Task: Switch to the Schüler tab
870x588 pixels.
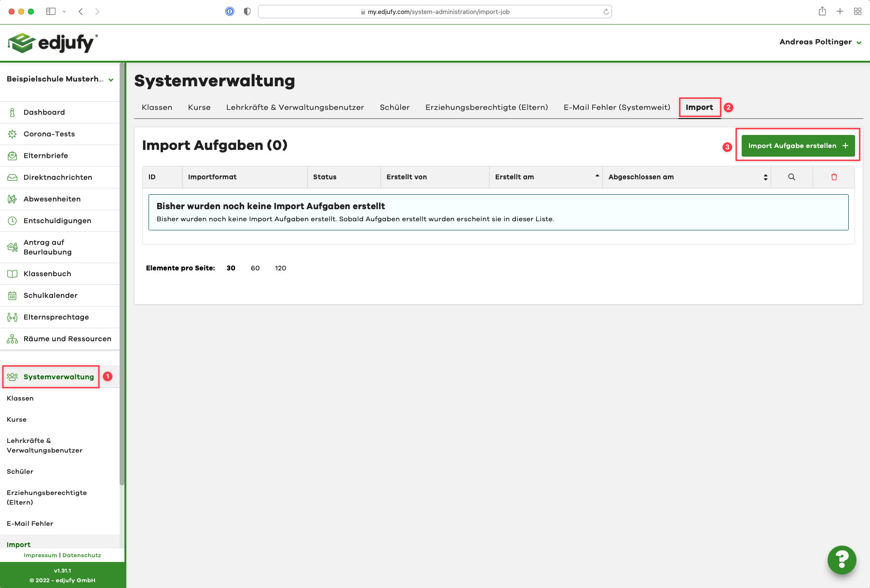Action: (x=394, y=107)
